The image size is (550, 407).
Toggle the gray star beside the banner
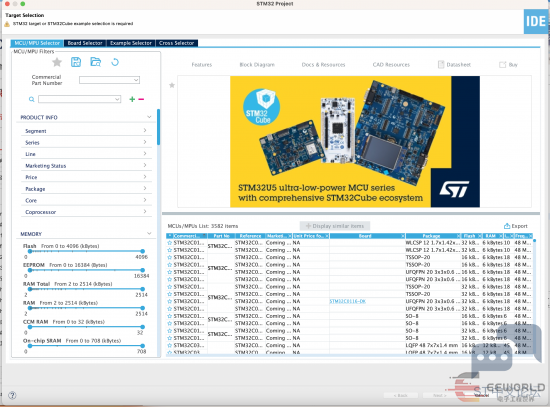(172, 85)
